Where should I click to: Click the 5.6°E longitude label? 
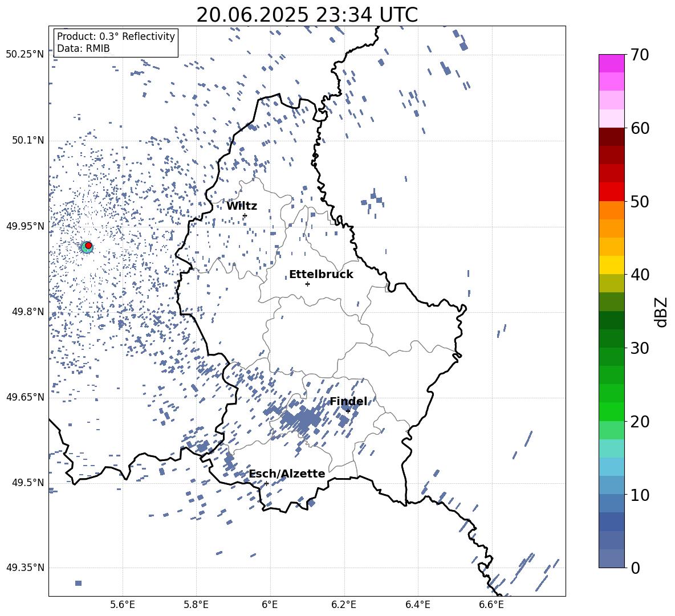[123, 605]
